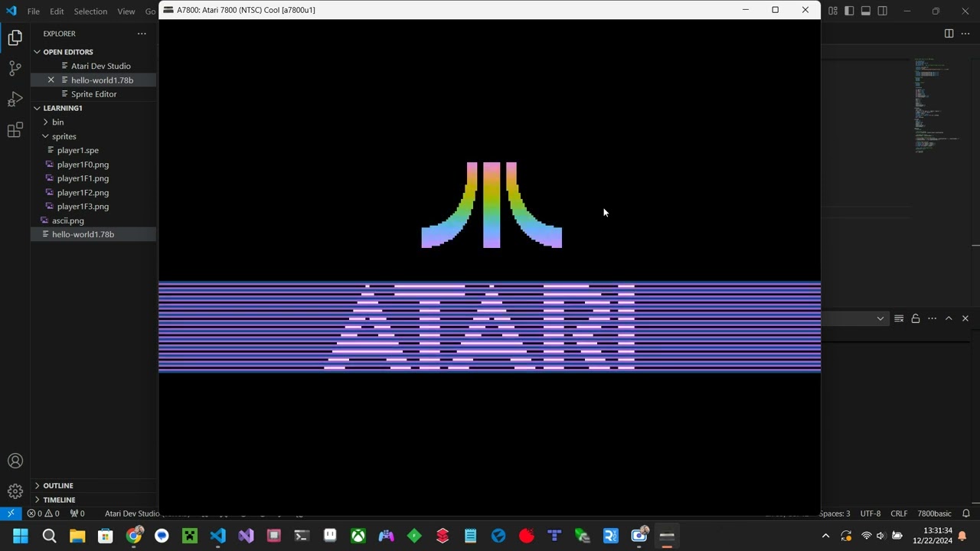This screenshot has width=980, height=551.
Task: Open the Accounts menu in the activity bar
Action: (x=15, y=461)
